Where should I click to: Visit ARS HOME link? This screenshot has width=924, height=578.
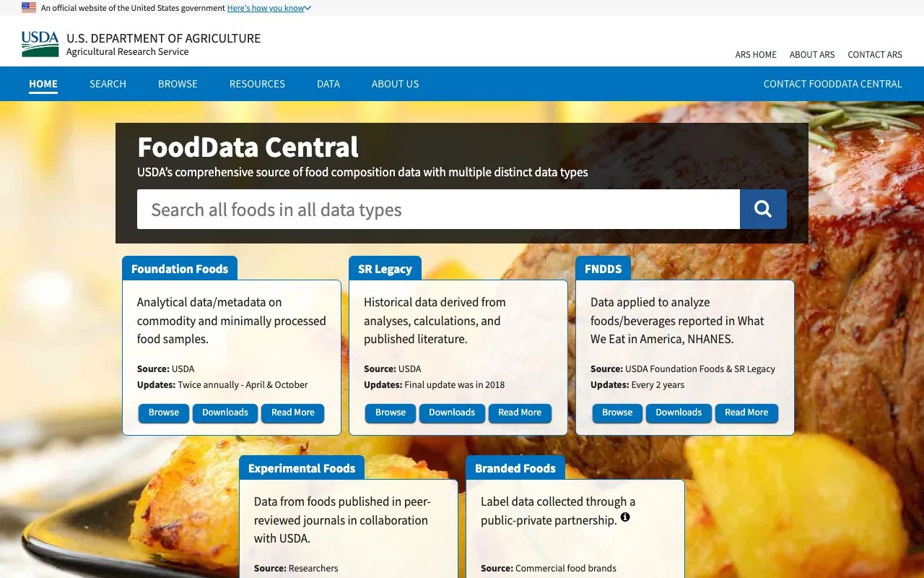click(x=756, y=54)
